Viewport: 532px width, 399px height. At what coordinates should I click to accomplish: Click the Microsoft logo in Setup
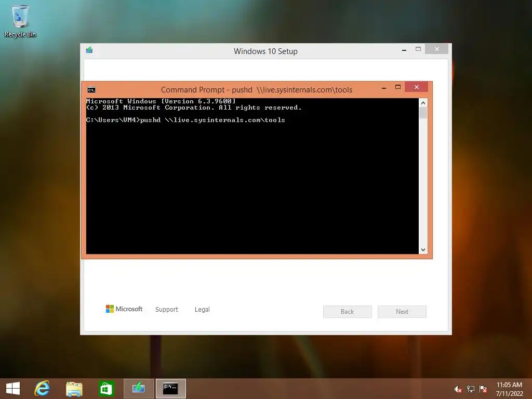click(124, 309)
